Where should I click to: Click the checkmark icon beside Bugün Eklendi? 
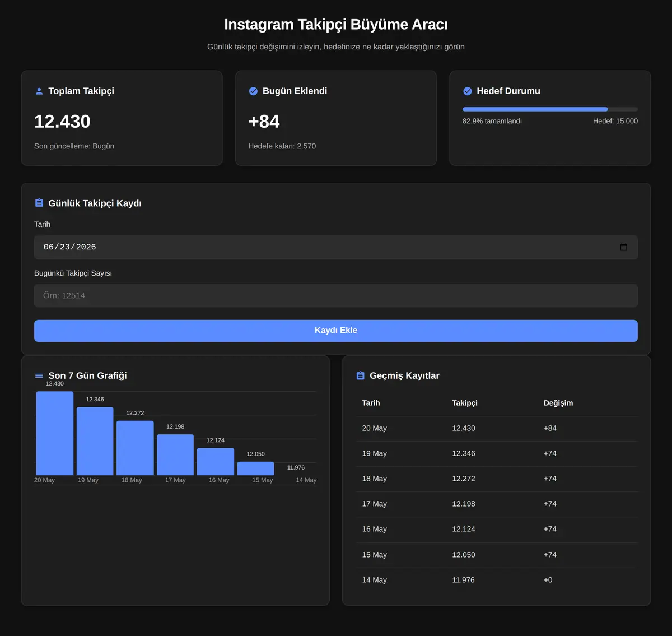click(x=253, y=91)
